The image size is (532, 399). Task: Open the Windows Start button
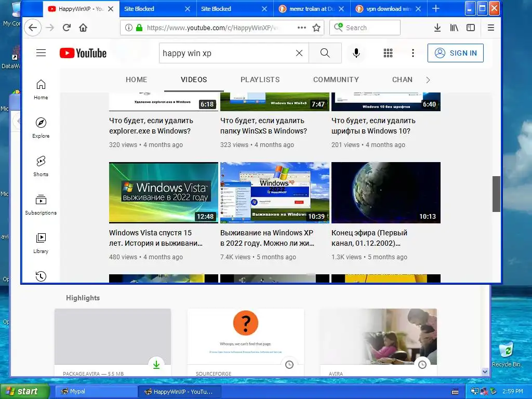[24, 392]
